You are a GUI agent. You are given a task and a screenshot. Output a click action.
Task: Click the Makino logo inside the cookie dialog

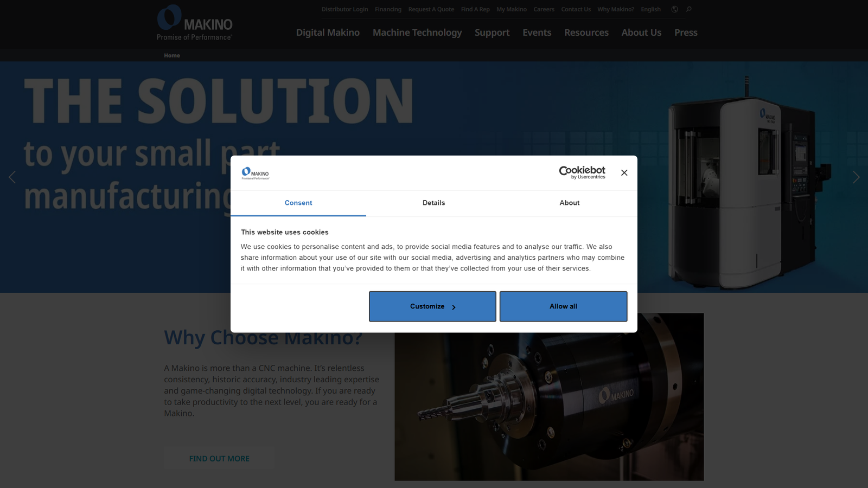pyautogui.click(x=256, y=172)
